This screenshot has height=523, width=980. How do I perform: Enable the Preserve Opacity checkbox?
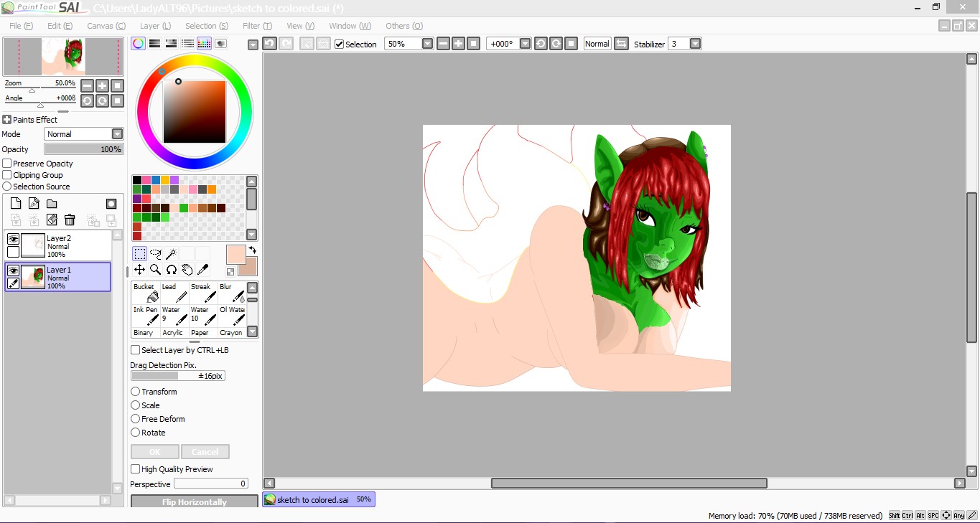point(7,164)
